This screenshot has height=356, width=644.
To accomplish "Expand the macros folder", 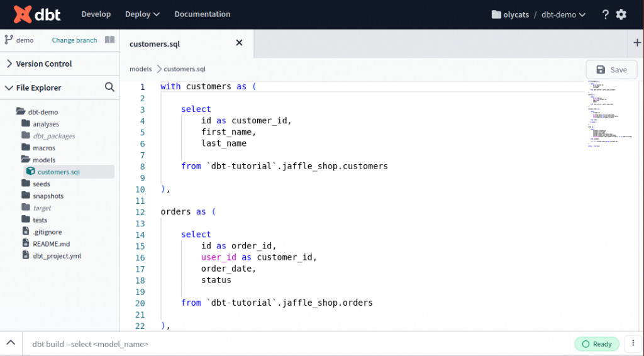I will (x=44, y=148).
